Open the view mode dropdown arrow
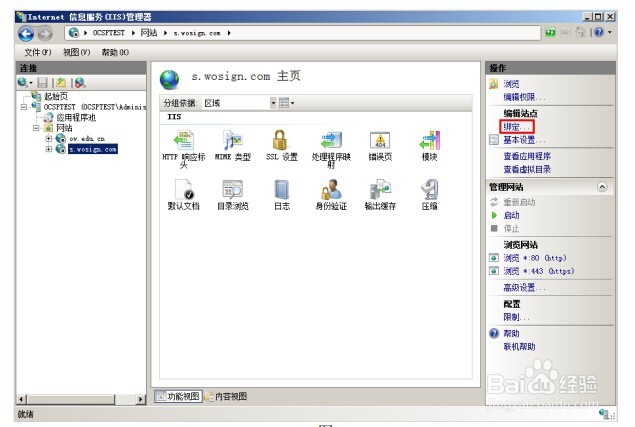Screen dimensions: 635x427 click(x=292, y=103)
